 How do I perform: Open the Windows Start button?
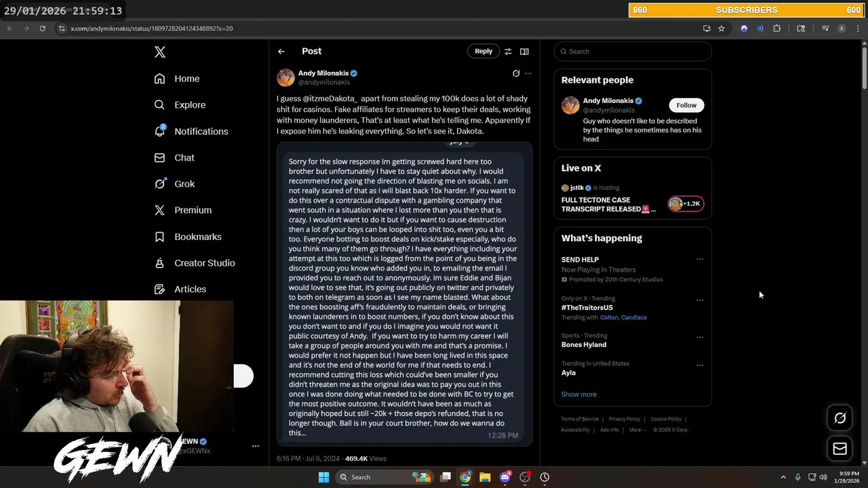pos(323,477)
